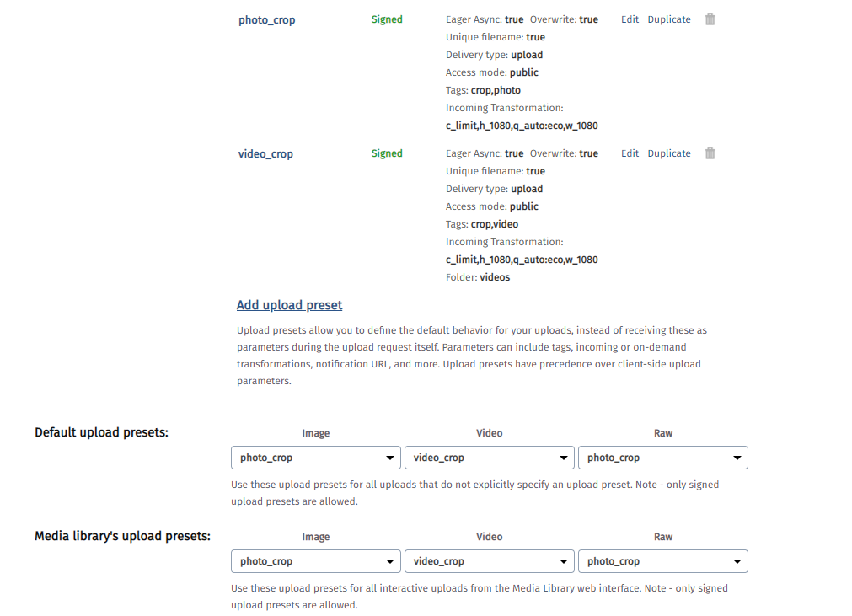The width and height of the screenshot is (852, 616).
Task: Delete the video_crop preset with trash icon
Action: click(x=710, y=153)
